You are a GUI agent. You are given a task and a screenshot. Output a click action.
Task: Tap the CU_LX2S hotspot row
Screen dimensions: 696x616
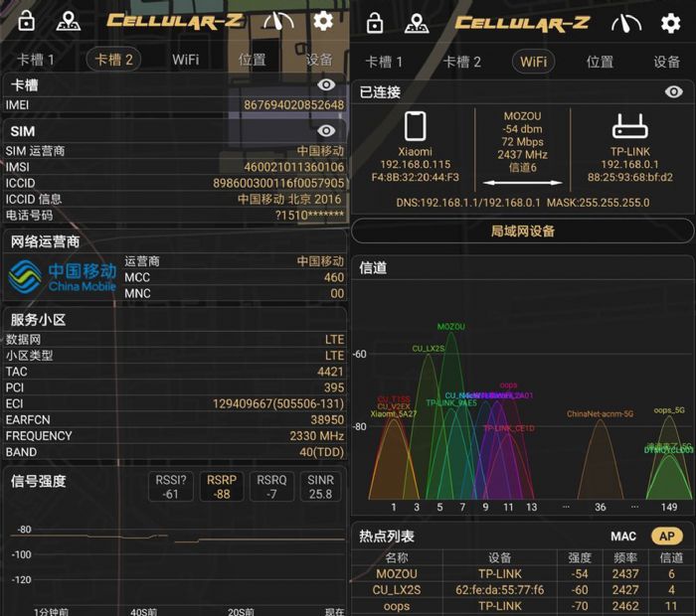(x=523, y=590)
